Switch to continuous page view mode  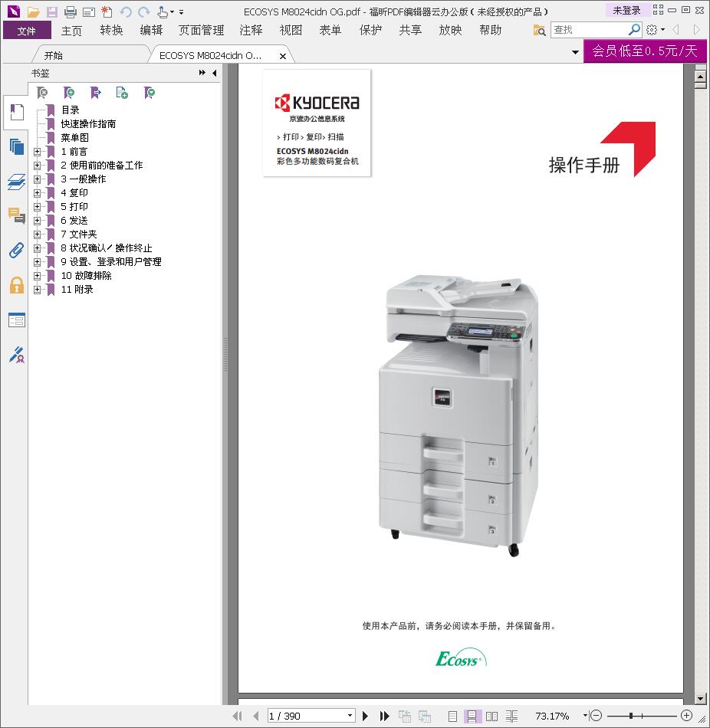pos(472,716)
